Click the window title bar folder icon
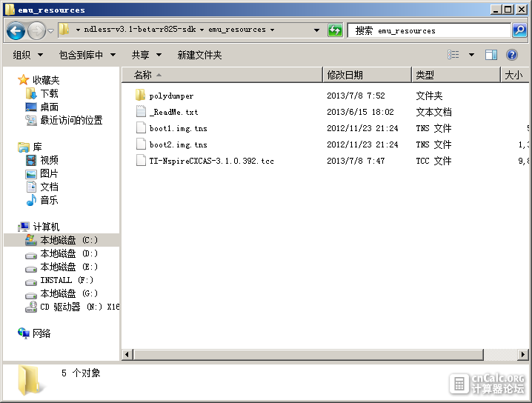Image resolution: width=532 pixels, height=403 pixels. pos(9,9)
